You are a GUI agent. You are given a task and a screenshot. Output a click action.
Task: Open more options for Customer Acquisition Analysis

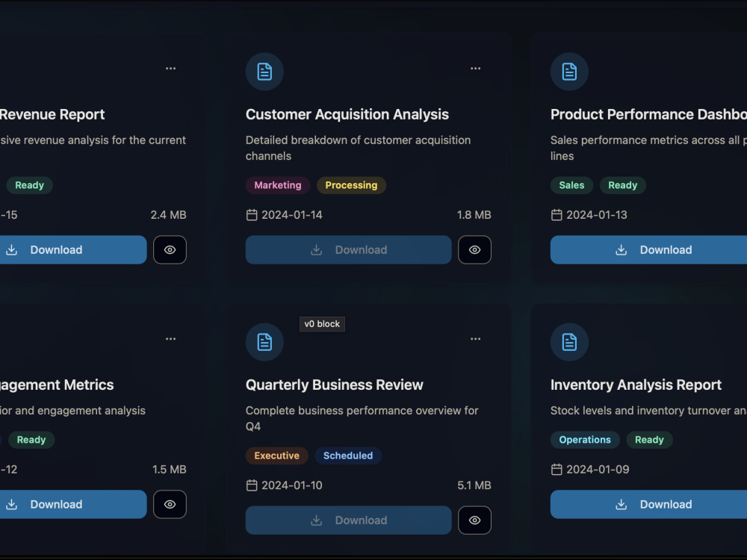pyautogui.click(x=475, y=69)
